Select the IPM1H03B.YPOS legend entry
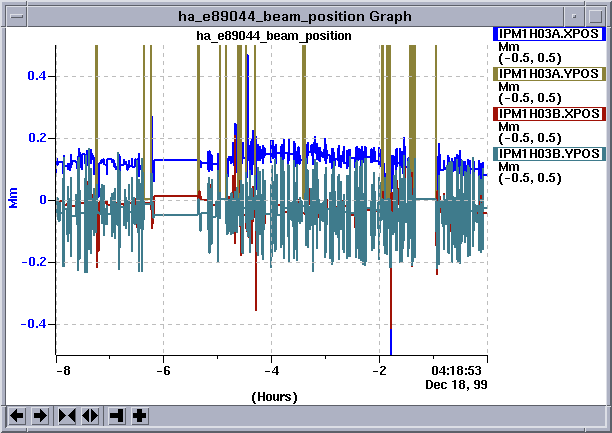Image resolution: width=612 pixels, height=433 pixels. point(550,153)
